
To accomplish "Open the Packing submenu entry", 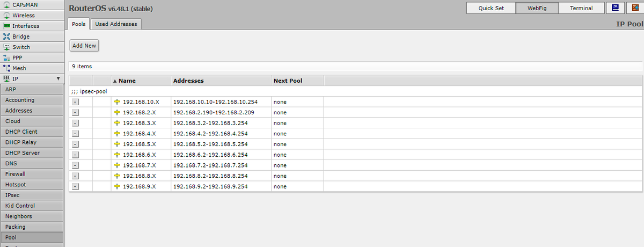I will [32, 227].
